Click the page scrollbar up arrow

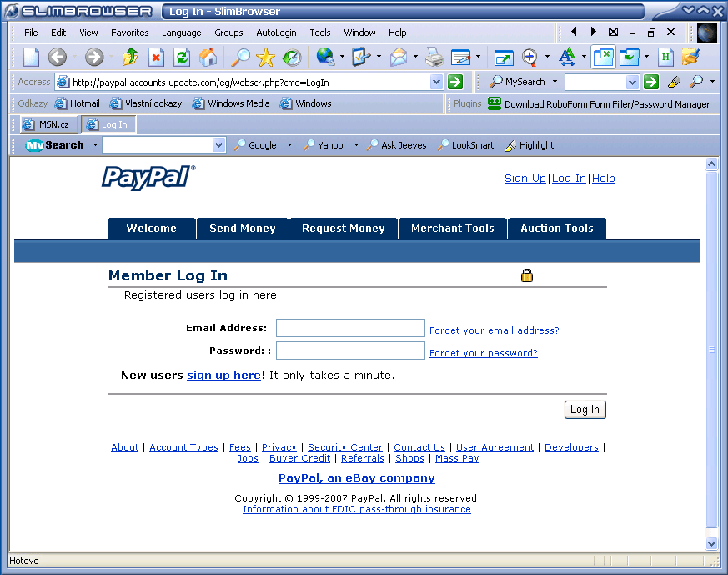click(x=712, y=164)
